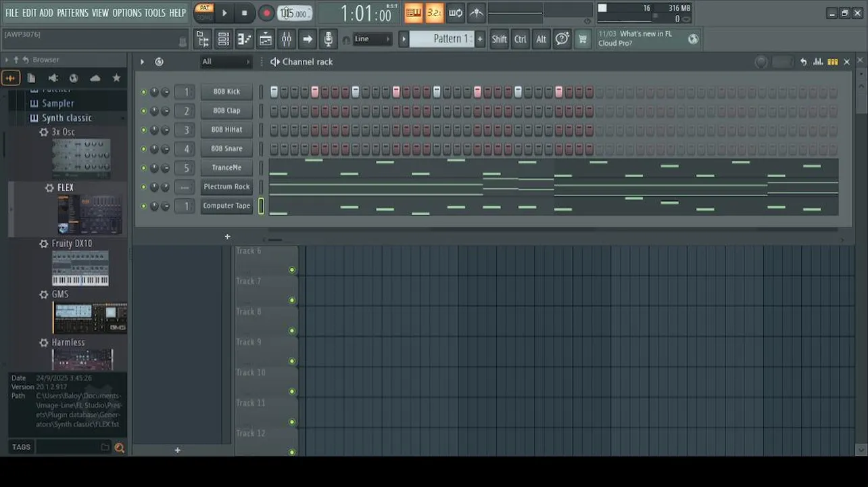Adjust the 808 Clap pan knob
868x487 pixels.
point(154,110)
